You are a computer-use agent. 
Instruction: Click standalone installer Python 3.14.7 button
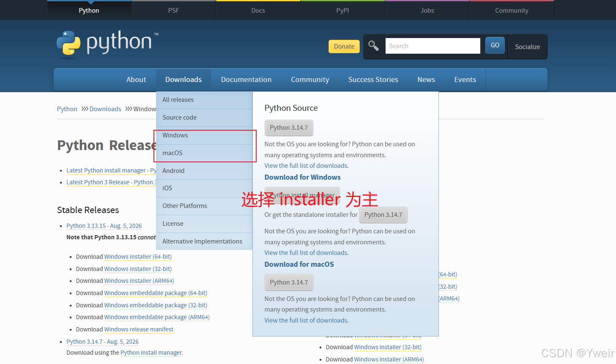(x=383, y=215)
